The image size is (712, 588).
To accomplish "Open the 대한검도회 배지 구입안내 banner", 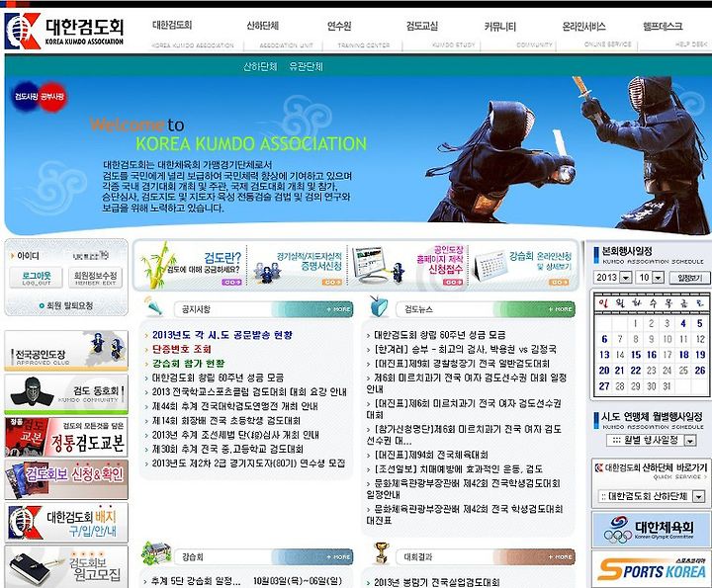I will click(x=66, y=522).
